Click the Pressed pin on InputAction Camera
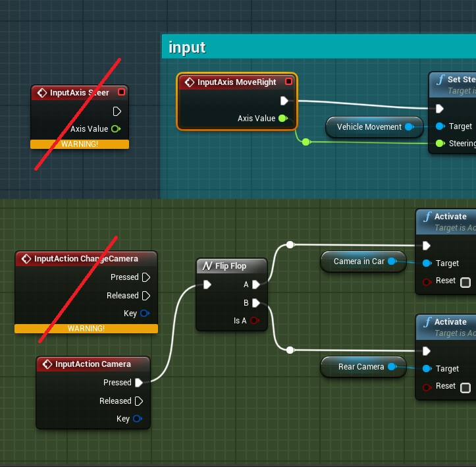The height and width of the screenshot is (467, 476). pyautogui.click(x=139, y=383)
